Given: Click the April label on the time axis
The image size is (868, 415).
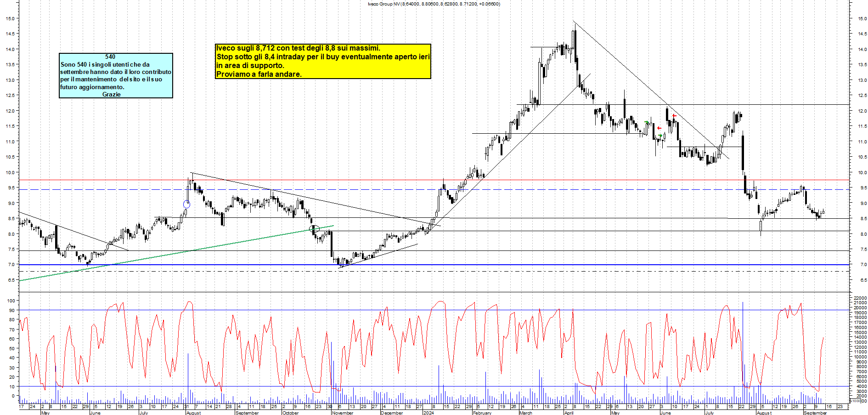Looking at the screenshot, I should (569, 413).
